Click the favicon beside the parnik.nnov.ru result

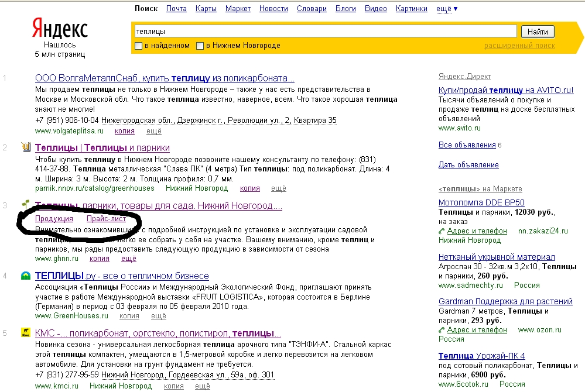click(x=26, y=147)
